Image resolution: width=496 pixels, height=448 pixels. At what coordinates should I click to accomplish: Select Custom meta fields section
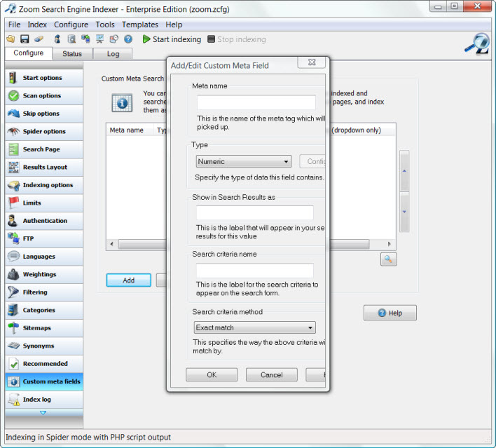pos(44,381)
